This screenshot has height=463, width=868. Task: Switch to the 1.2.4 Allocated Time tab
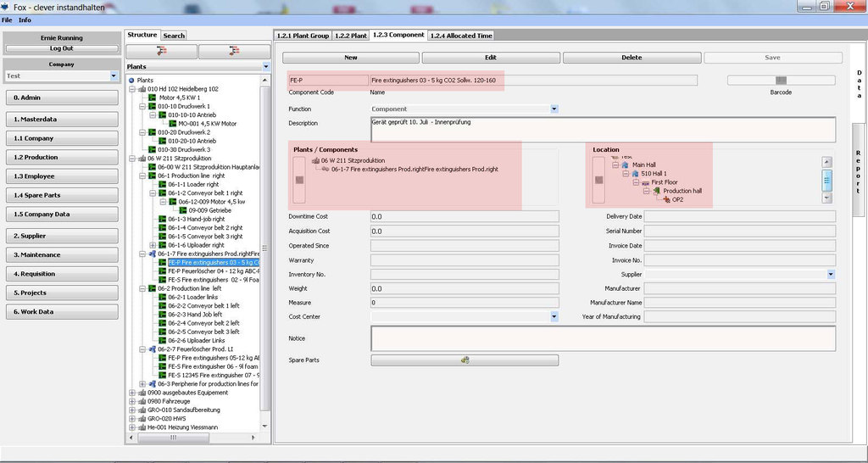[x=462, y=36]
